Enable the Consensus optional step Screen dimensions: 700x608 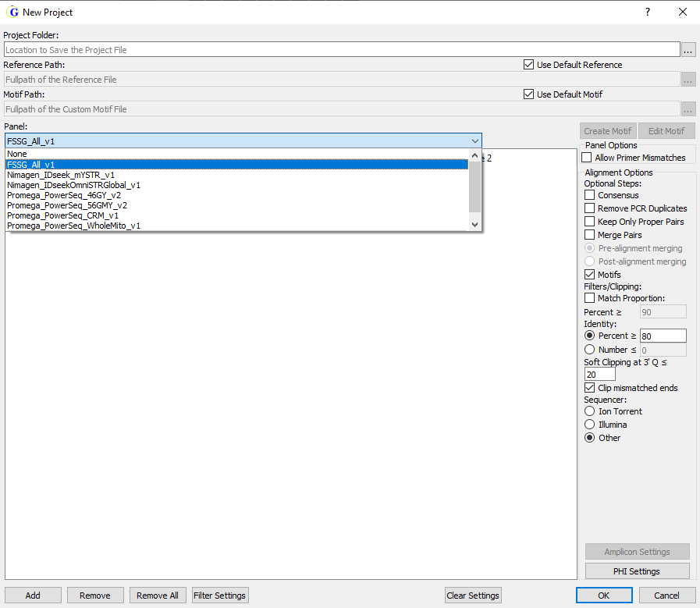pos(590,195)
